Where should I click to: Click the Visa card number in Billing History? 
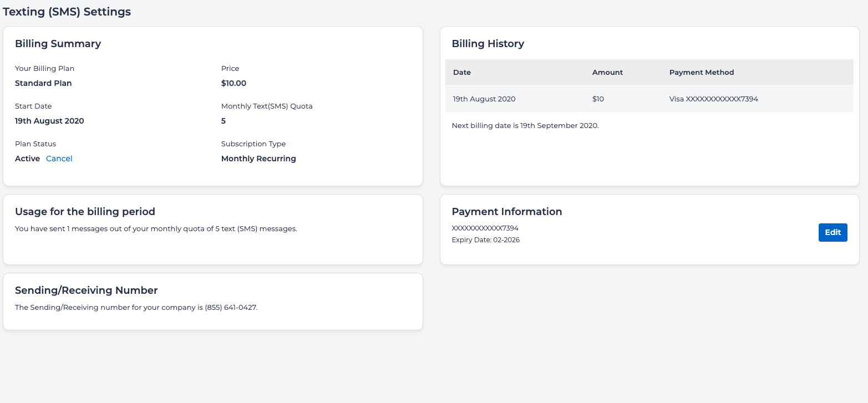coord(713,99)
